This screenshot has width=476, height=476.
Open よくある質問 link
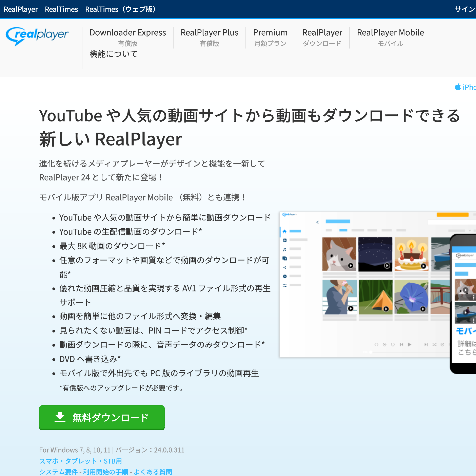tap(153, 472)
